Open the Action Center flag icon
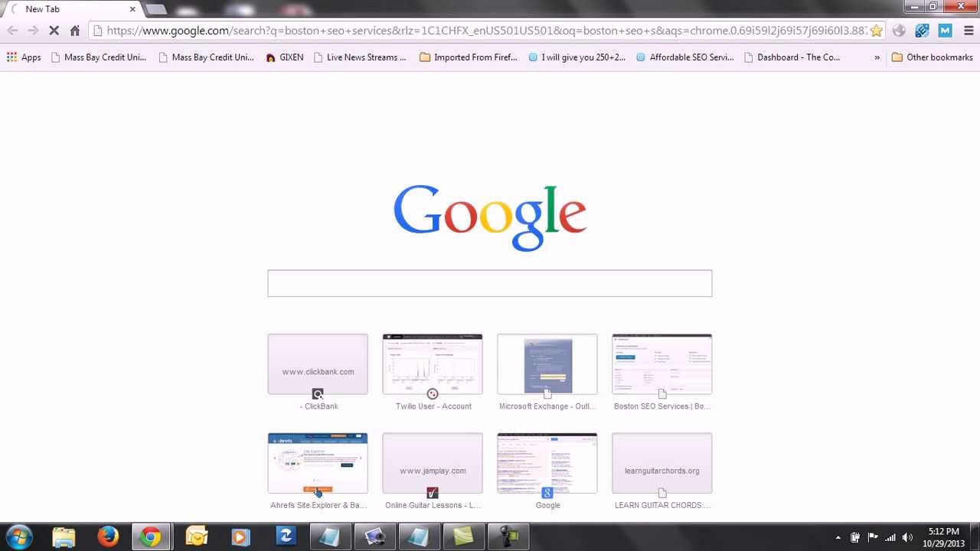This screenshot has height=551, width=980. [872, 537]
